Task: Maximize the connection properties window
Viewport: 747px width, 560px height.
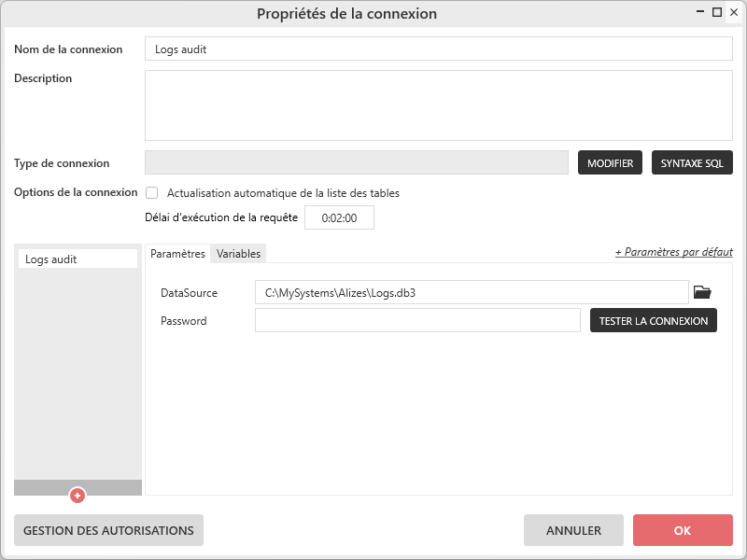Action: (x=717, y=12)
